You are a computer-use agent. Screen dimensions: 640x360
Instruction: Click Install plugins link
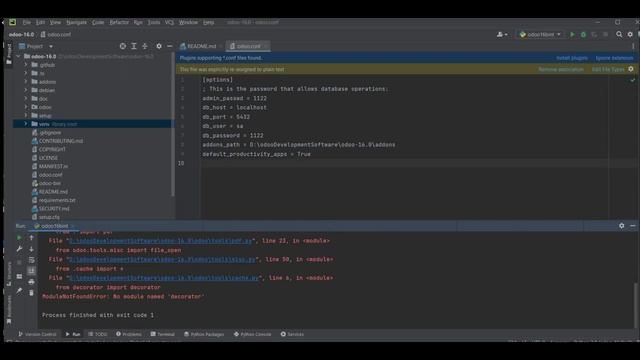[x=572, y=58]
